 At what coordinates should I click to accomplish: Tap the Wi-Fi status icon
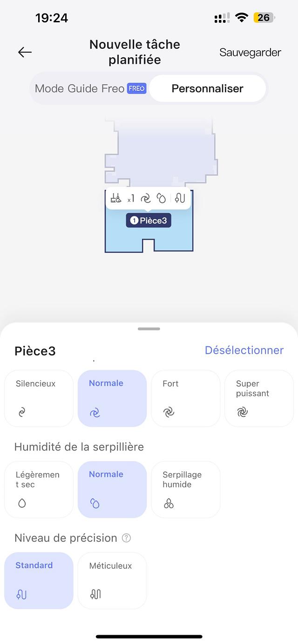pos(241,18)
